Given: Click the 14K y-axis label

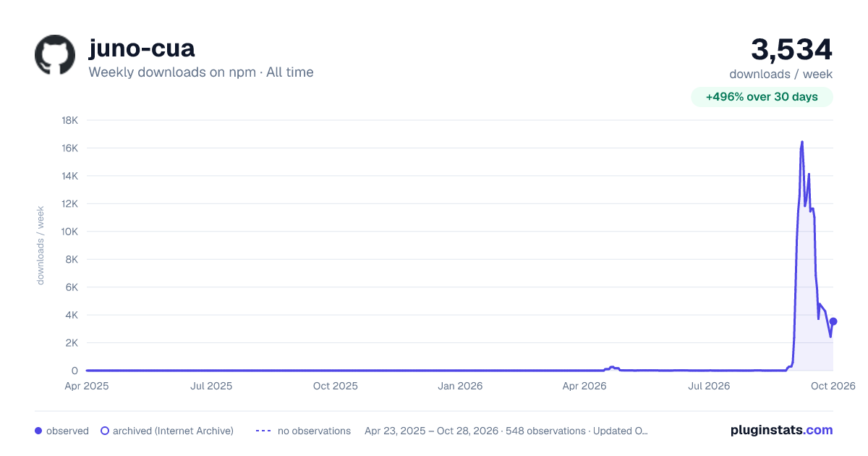Looking at the screenshot, I should click(70, 176).
